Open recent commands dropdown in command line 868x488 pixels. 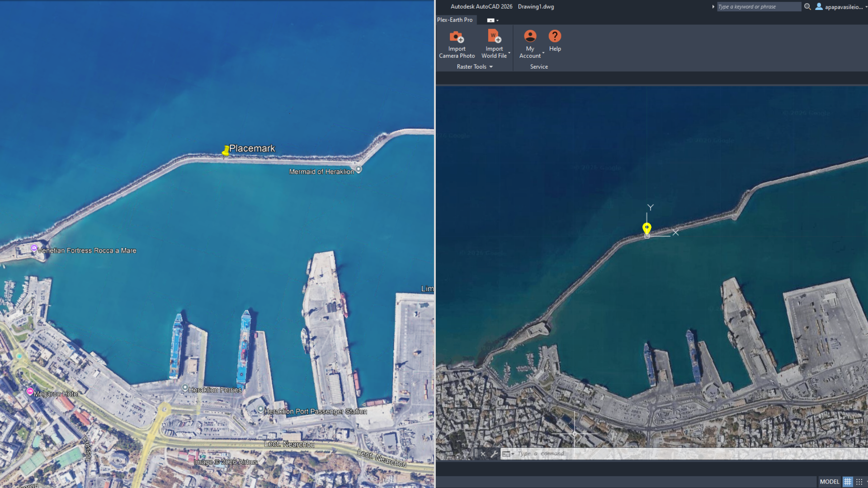[508, 454]
